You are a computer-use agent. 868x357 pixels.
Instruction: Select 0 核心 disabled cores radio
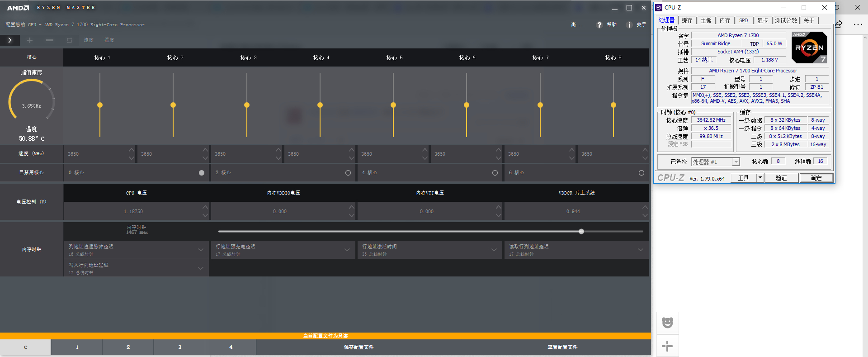click(202, 173)
